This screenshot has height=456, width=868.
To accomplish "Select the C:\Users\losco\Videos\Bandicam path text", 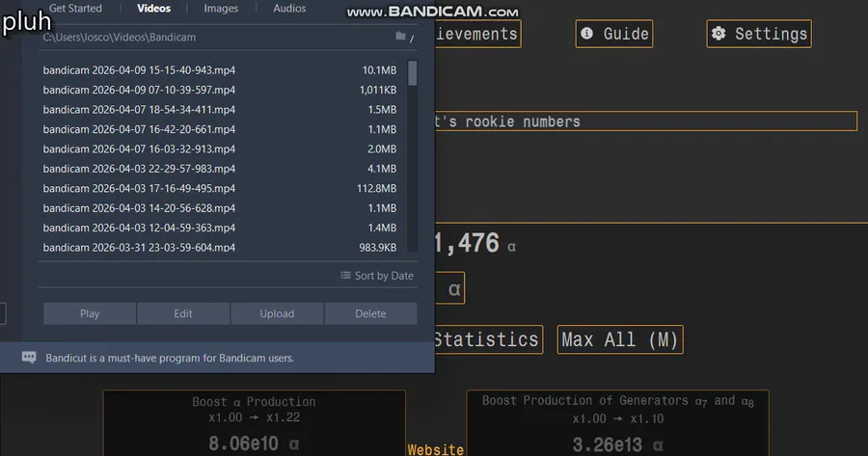I will [x=119, y=37].
